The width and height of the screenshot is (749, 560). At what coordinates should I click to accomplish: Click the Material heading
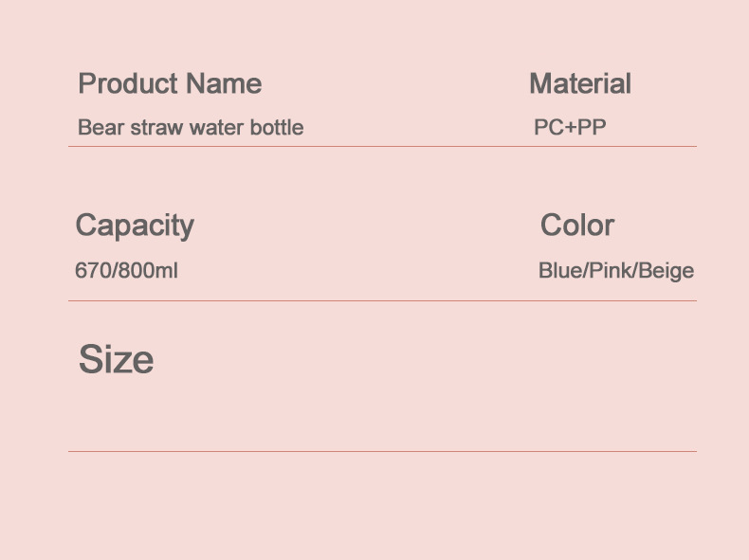pyautogui.click(x=579, y=83)
